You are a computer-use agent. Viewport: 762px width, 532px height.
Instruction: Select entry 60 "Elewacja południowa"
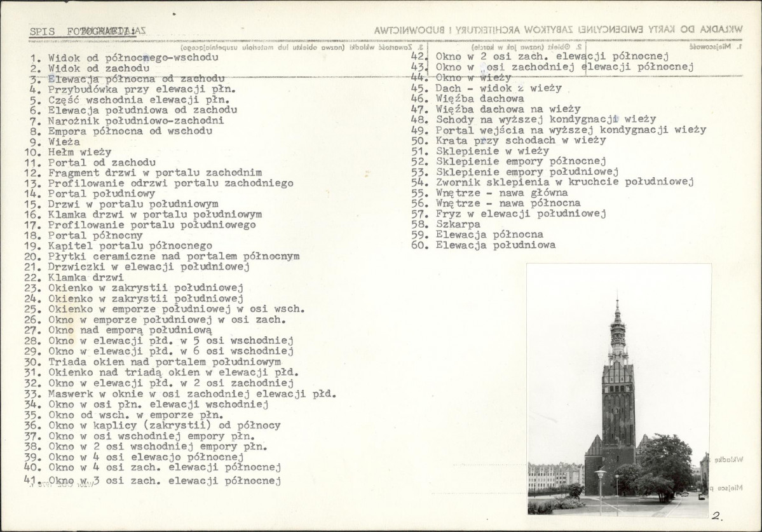[x=495, y=245]
